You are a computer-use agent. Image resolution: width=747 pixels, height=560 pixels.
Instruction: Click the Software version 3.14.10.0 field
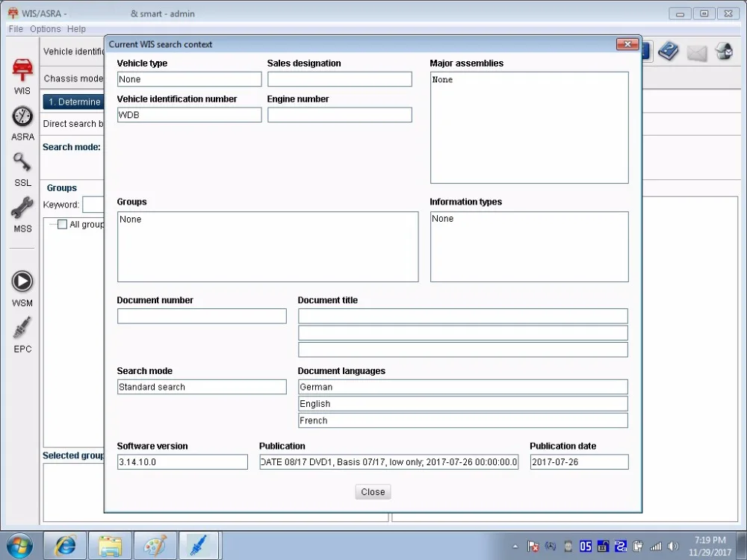[182, 462]
